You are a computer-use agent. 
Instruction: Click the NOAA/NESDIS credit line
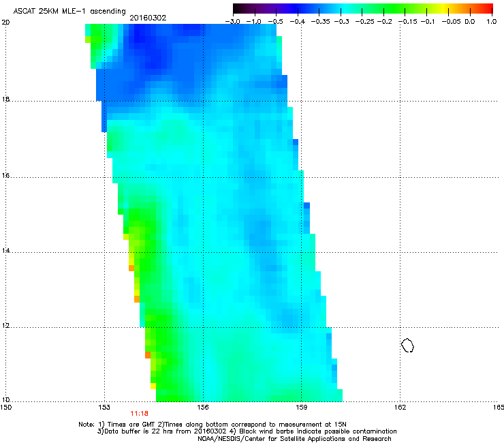coord(294,438)
